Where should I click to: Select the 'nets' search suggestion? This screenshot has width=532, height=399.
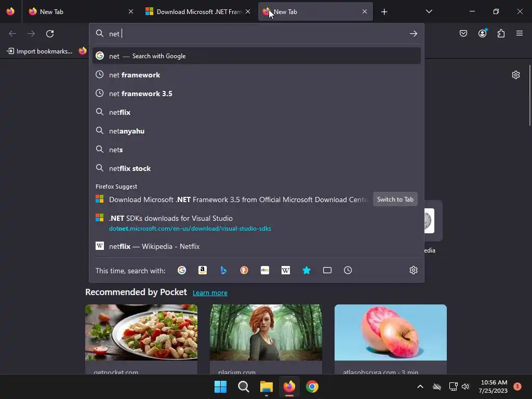pyautogui.click(x=257, y=150)
